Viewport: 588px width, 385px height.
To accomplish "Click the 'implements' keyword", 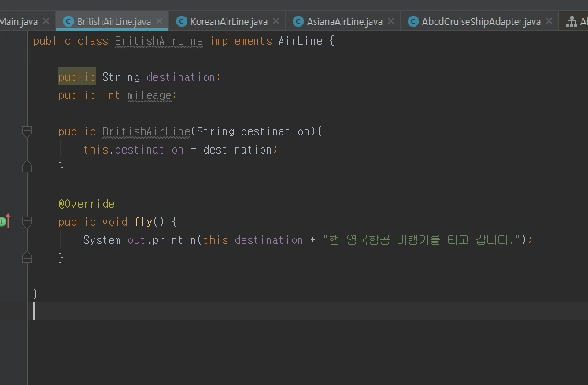I will [241, 41].
